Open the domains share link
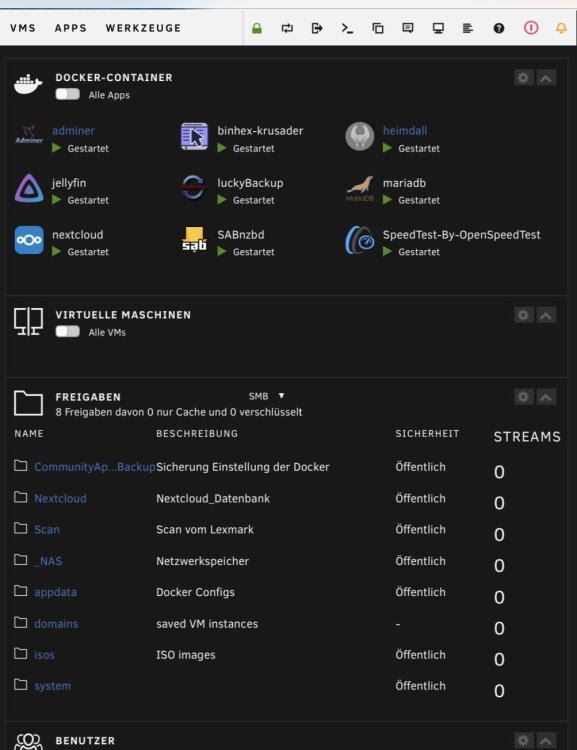The width and height of the screenshot is (577, 750). coord(56,624)
